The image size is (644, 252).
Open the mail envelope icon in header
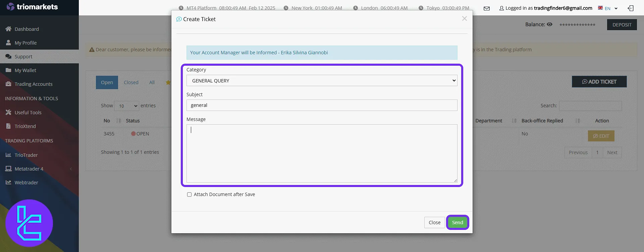(487, 8)
